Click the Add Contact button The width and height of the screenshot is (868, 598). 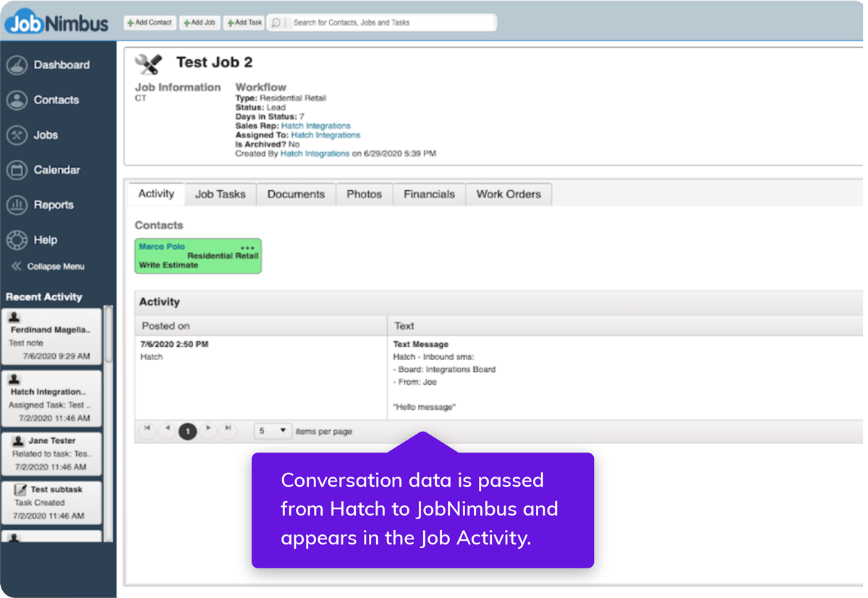[150, 22]
